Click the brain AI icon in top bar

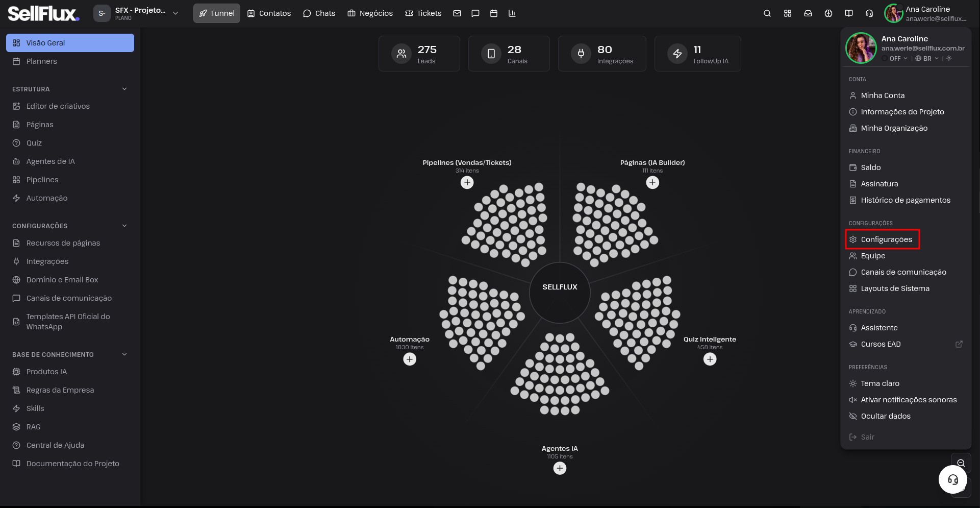click(828, 13)
